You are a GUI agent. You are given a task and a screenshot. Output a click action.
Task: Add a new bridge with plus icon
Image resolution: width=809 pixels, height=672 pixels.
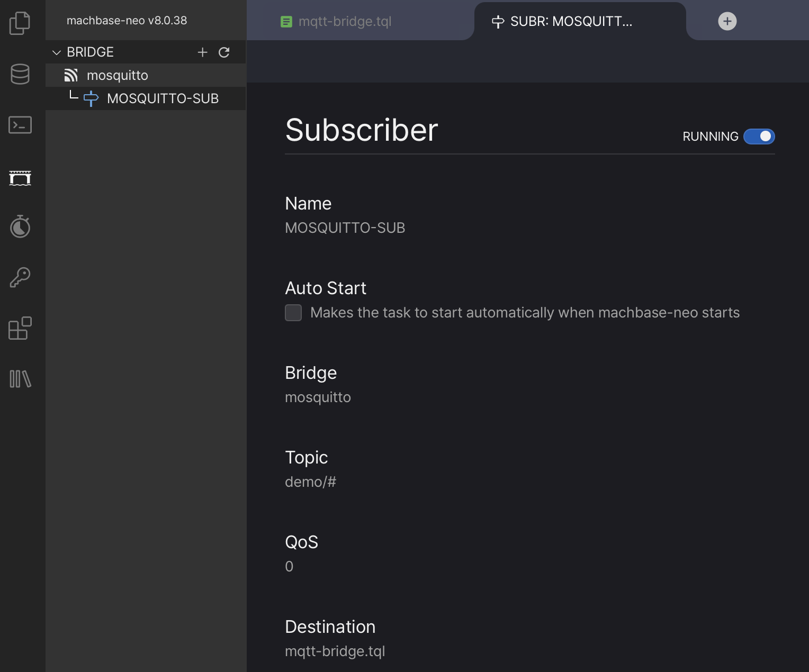coord(202,52)
